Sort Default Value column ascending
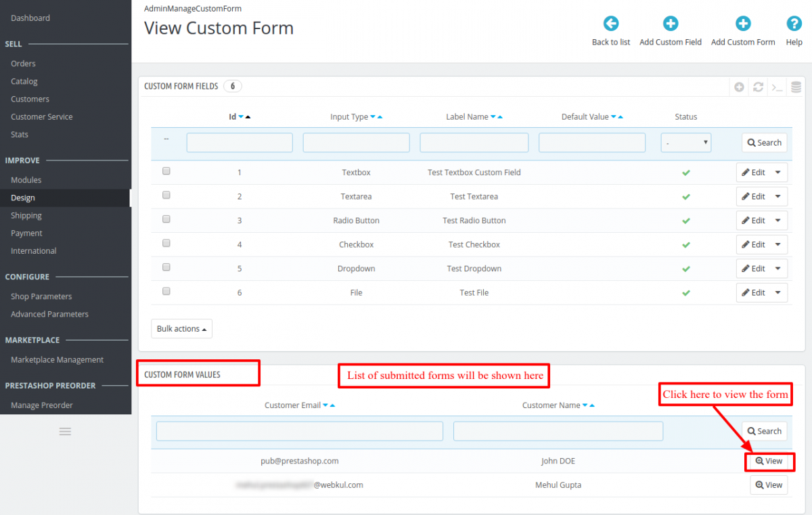Viewport: 812px width, 515px height. tap(621, 117)
